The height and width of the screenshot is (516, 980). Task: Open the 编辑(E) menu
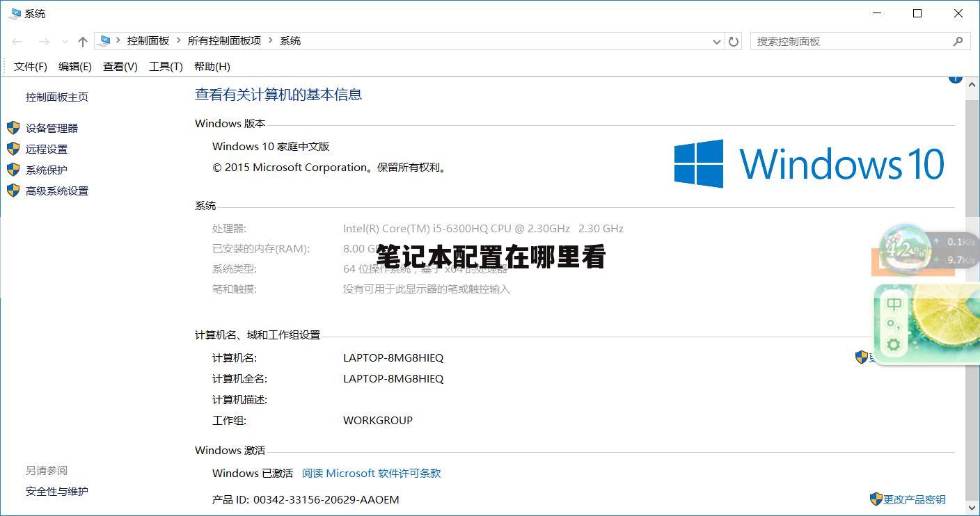tap(75, 67)
